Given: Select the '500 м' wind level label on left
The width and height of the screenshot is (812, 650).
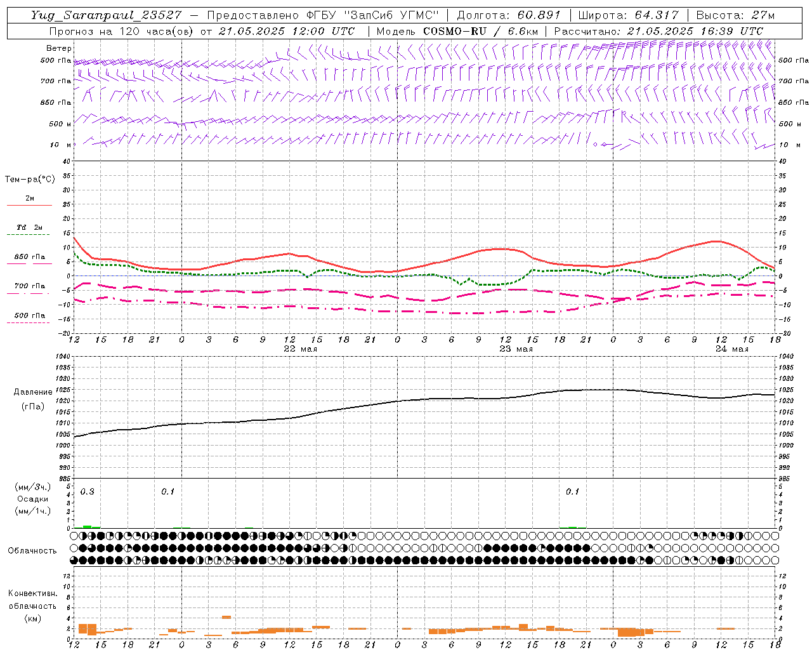Looking at the screenshot, I should tap(60, 124).
